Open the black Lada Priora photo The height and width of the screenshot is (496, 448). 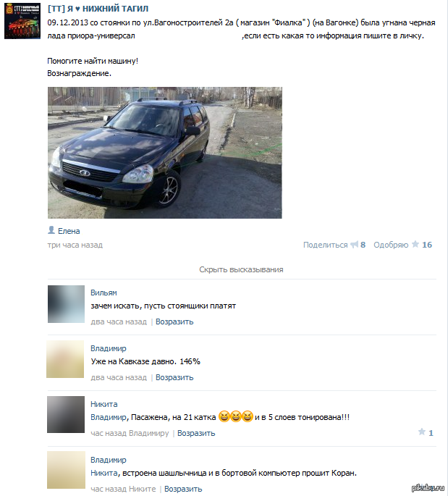coord(165,153)
